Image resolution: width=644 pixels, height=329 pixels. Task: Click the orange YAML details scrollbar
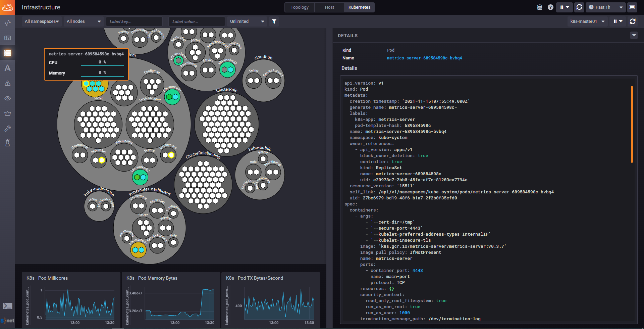point(632,125)
